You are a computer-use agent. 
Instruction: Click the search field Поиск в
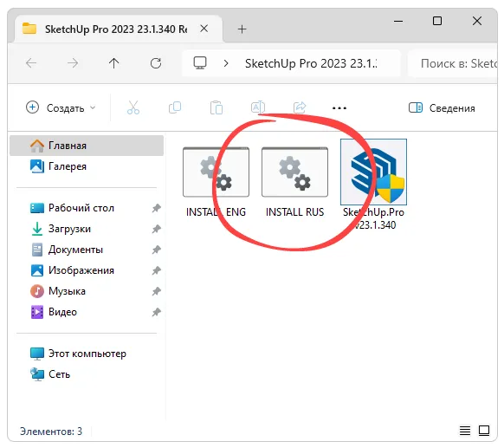453,63
